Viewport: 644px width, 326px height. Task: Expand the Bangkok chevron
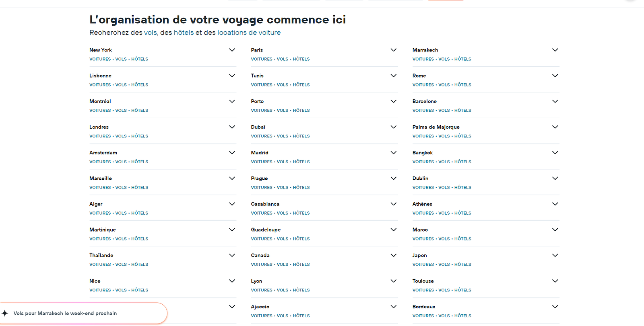tap(555, 153)
